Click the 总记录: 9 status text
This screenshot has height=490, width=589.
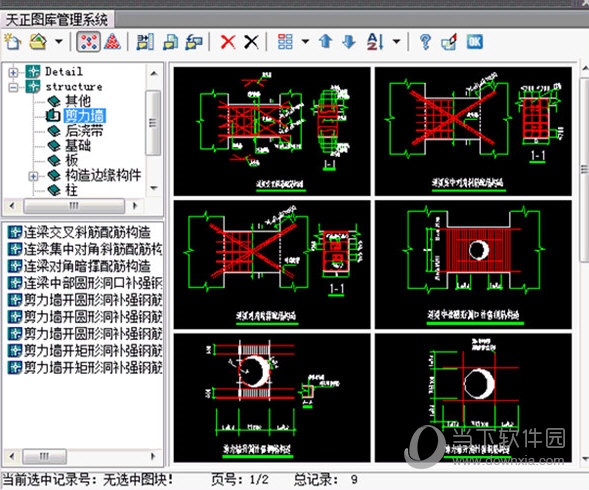coord(326,479)
